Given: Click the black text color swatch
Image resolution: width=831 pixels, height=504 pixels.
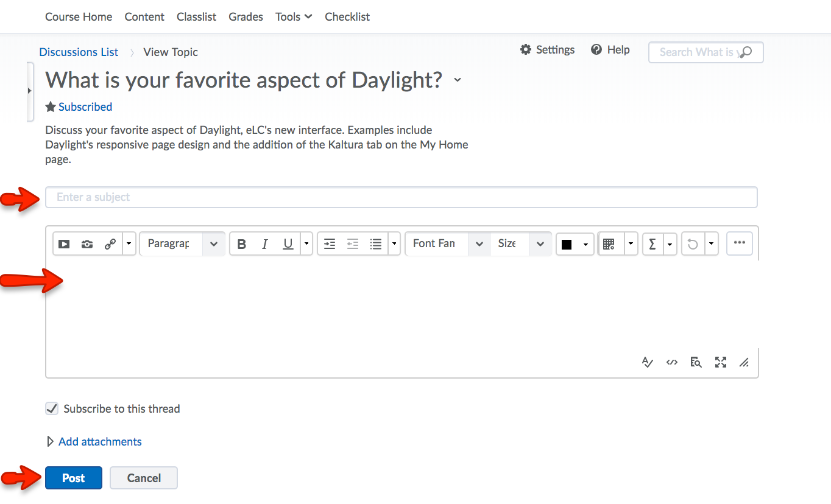Looking at the screenshot, I should click(567, 245).
